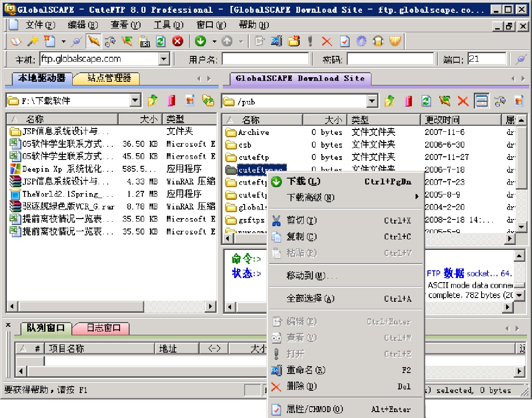Screen dimensions: 532x418
Task: Click the red X Delete icon in main toolbar
Action: tap(327, 42)
